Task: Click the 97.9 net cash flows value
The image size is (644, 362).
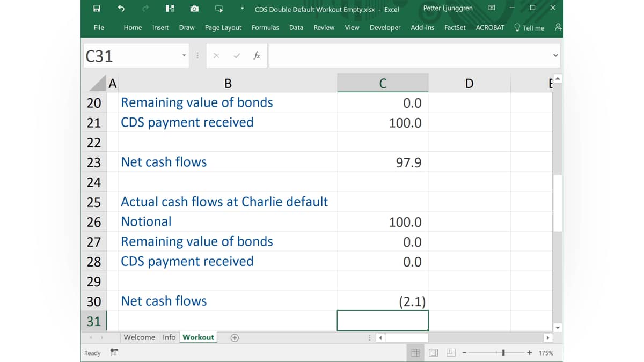Action: click(408, 162)
